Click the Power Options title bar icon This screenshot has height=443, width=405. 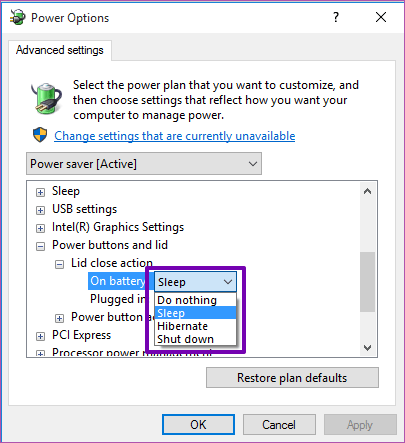tap(17, 17)
